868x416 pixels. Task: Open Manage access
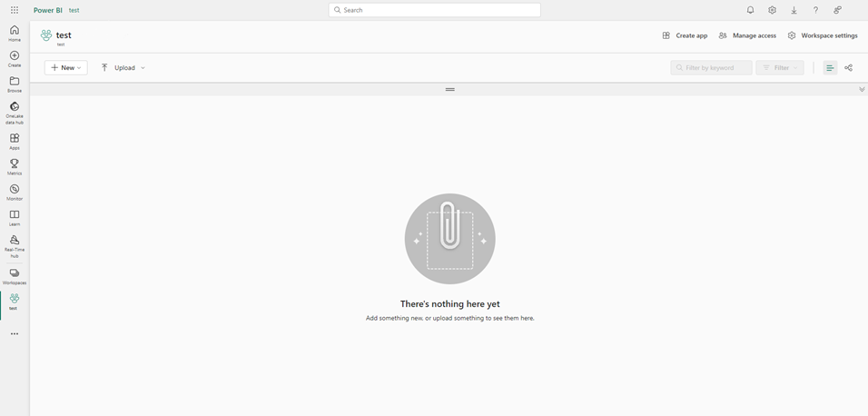[x=747, y=35]
